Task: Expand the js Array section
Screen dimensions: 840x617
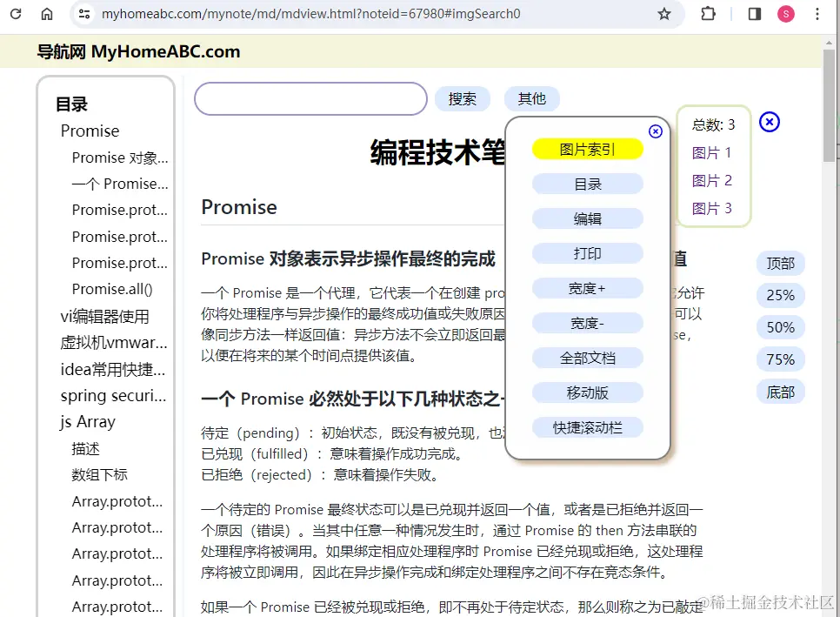Action: tap(87, 421)
